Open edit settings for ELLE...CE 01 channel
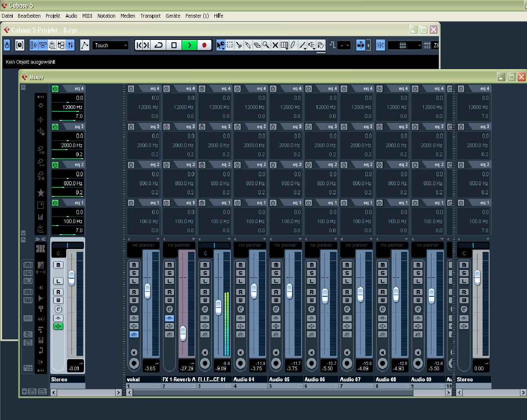 (205, 309)
